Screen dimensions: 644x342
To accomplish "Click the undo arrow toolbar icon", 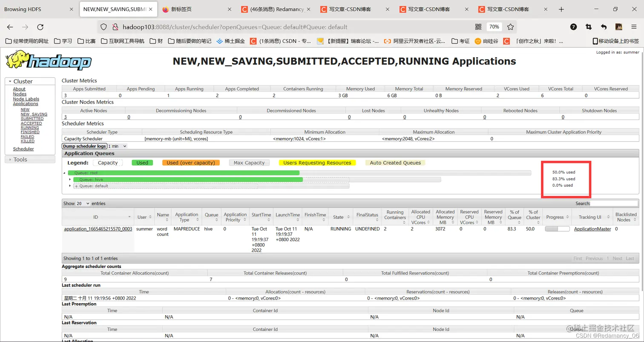I will click(x=604, y=27).
